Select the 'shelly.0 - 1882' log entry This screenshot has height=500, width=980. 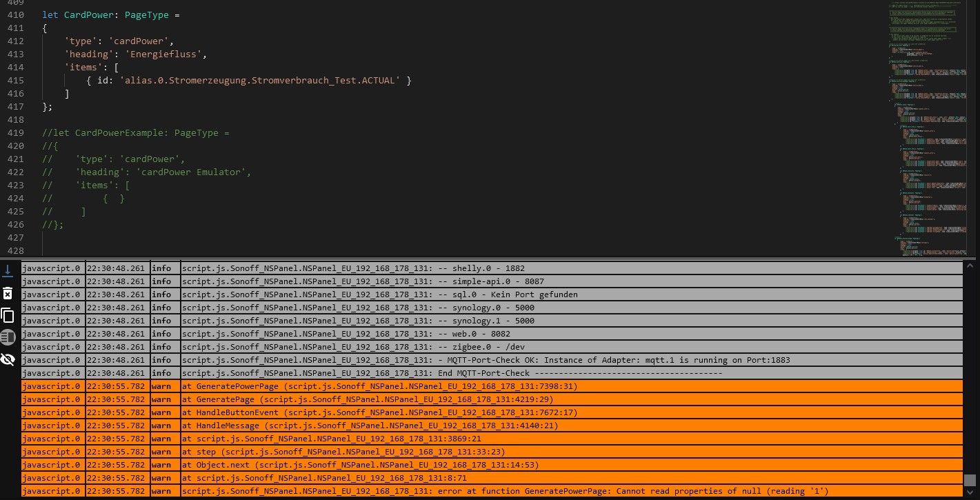pos(492,268)
